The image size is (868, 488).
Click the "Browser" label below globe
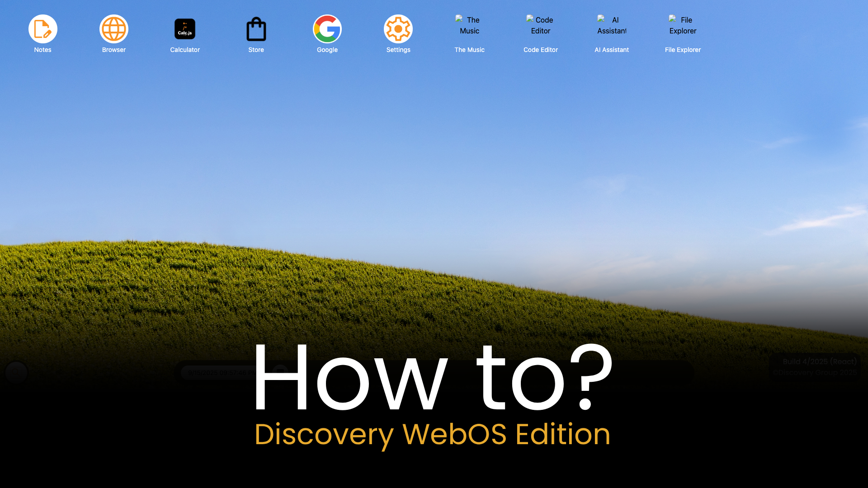[x=113, y=50]
